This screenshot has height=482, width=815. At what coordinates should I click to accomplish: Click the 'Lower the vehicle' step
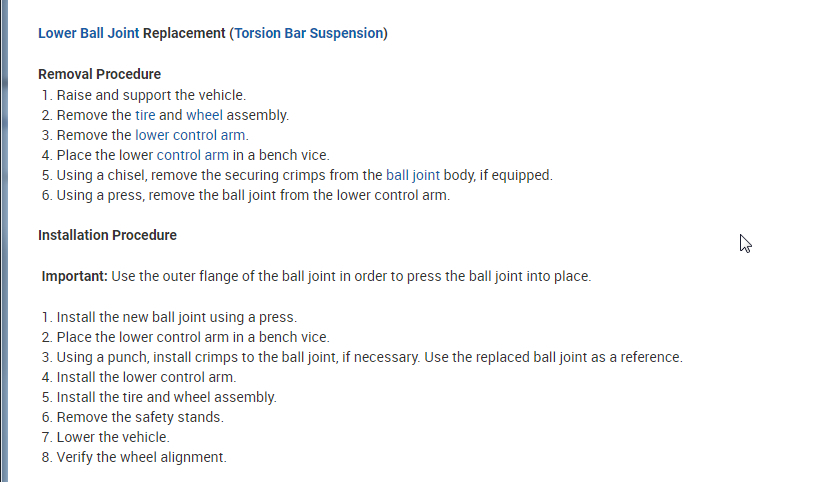[113, 437]
